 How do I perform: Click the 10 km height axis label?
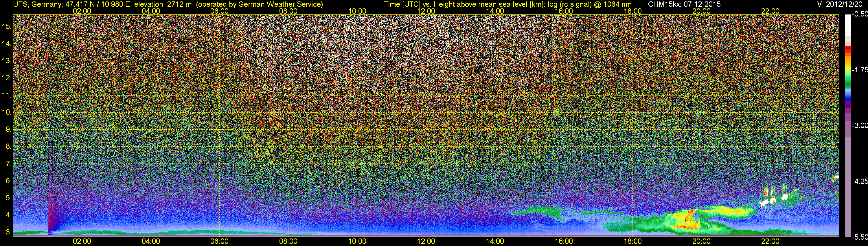point(7,112)
